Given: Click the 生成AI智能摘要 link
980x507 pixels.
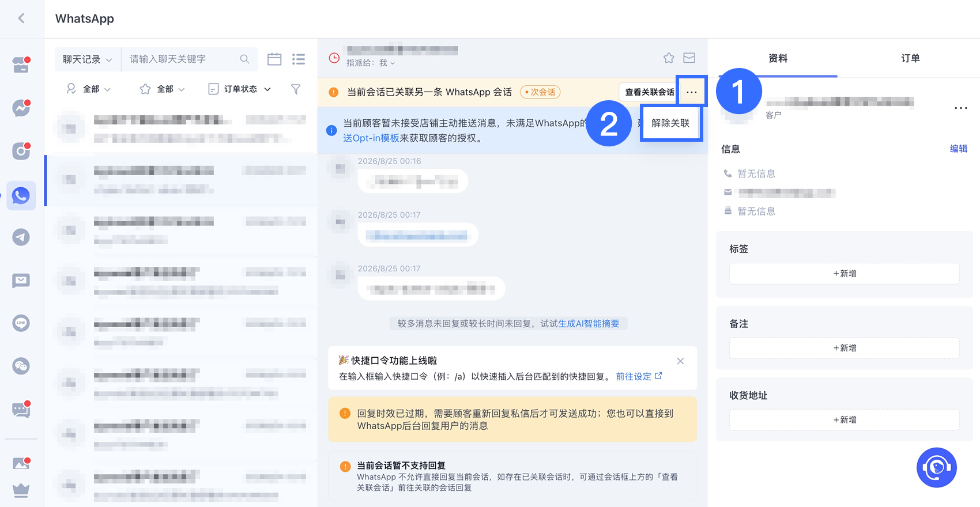Looking at the screenshot, I should (589, 324).
